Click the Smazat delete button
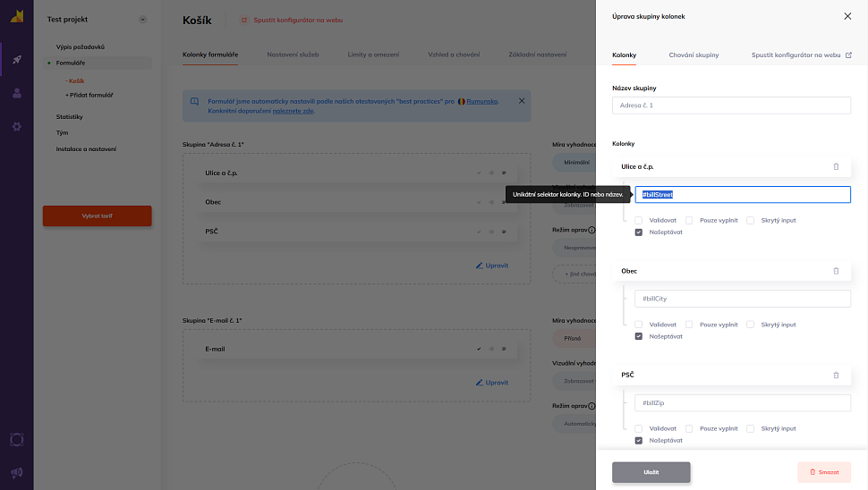 pyautogui.click(x=824, y=472)
